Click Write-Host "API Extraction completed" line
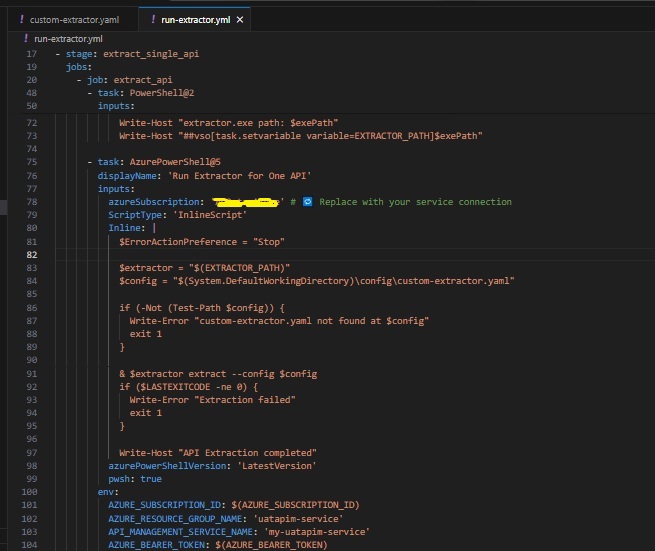This screenshot has width=655, height=551. click(218, 453)
